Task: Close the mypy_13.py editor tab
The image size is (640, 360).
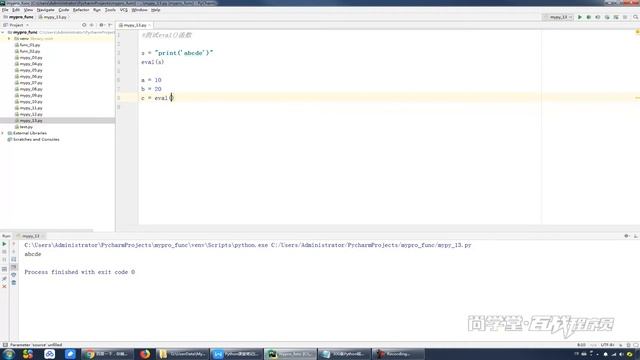Action: [149, 25]
